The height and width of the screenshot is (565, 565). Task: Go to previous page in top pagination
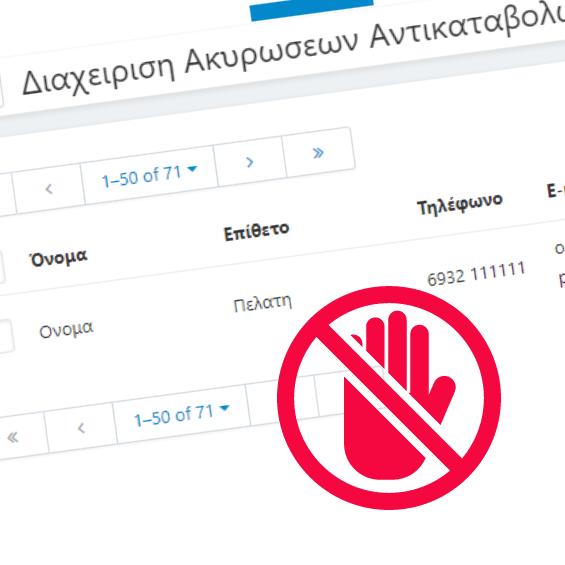click(x=49, y=189)
